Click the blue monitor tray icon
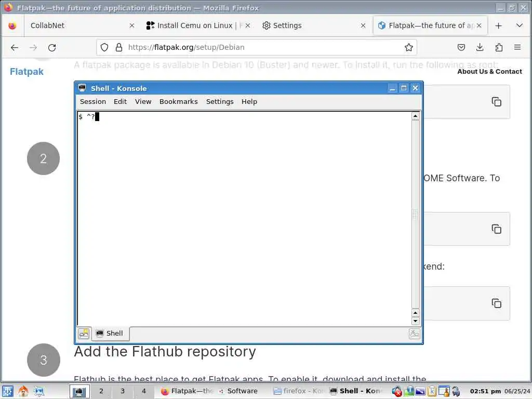 click(420, 392)
